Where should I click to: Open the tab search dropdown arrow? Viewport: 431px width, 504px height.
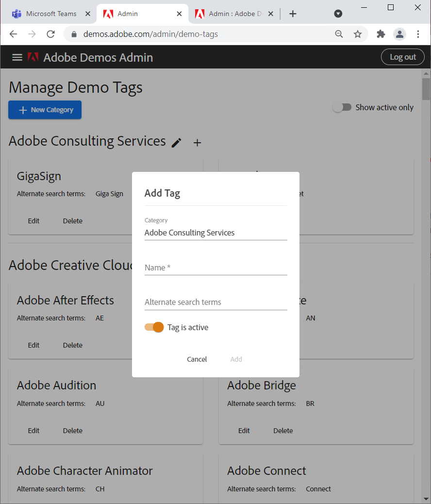click(338, 14)
